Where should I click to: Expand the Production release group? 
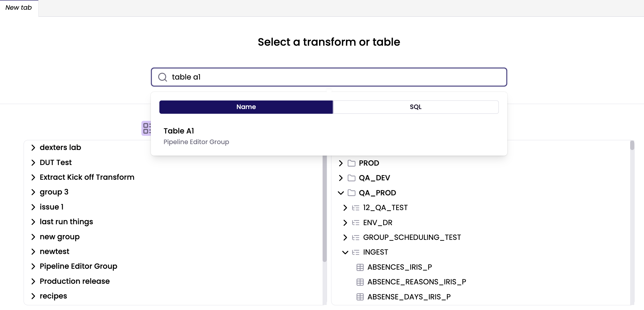pos(33,281)
